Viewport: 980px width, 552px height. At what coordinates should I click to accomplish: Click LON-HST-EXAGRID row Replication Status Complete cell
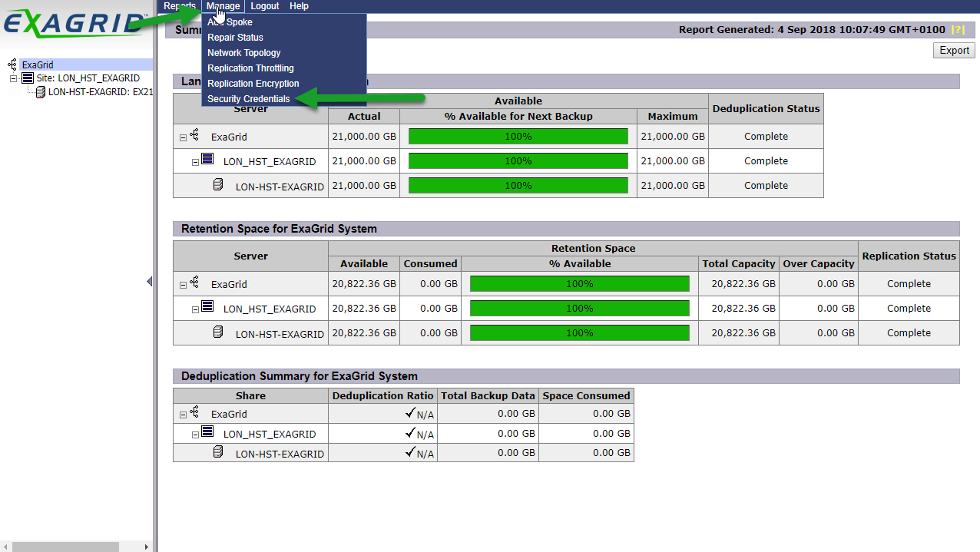(909, 333)
